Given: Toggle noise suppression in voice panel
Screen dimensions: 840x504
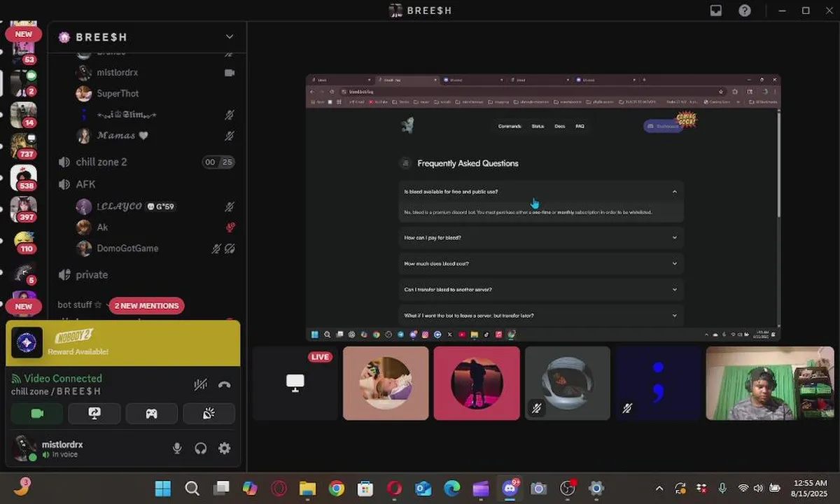Looking at the screenshot, I should tap(201, 384).
